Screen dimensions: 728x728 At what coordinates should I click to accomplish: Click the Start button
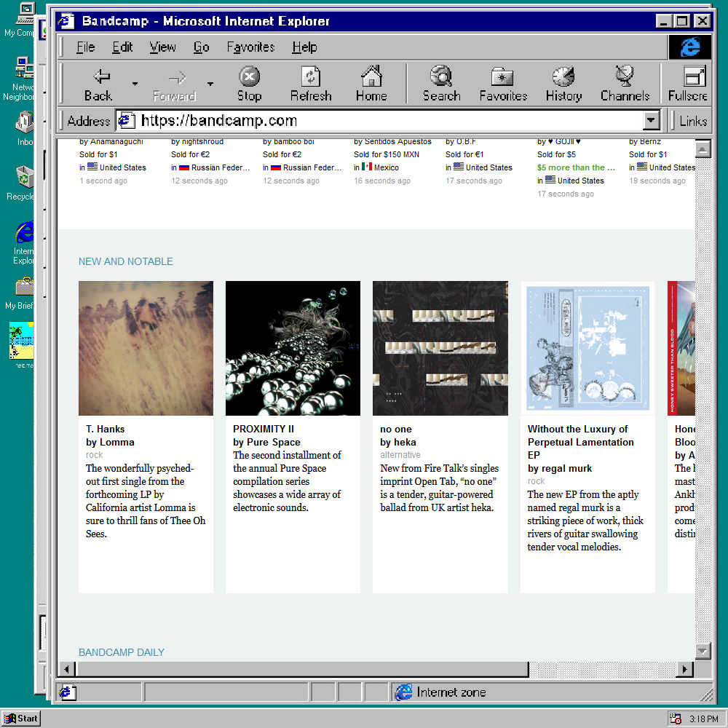tap(21, 719)
